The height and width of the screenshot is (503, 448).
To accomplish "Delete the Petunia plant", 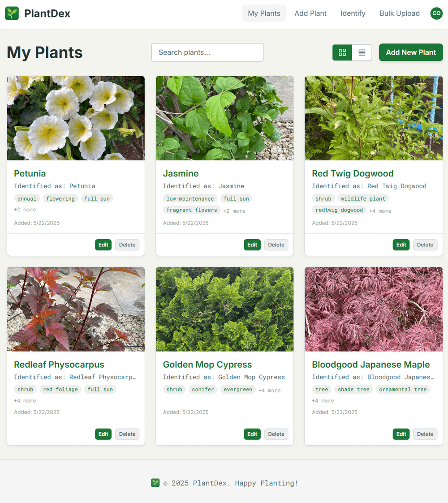I will pos(127,245).
